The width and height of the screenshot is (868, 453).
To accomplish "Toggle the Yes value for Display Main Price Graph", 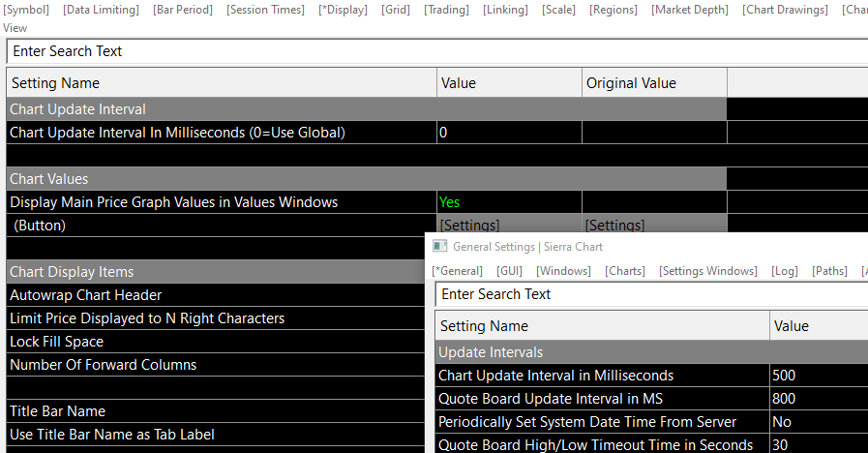I will pos(509,202).
